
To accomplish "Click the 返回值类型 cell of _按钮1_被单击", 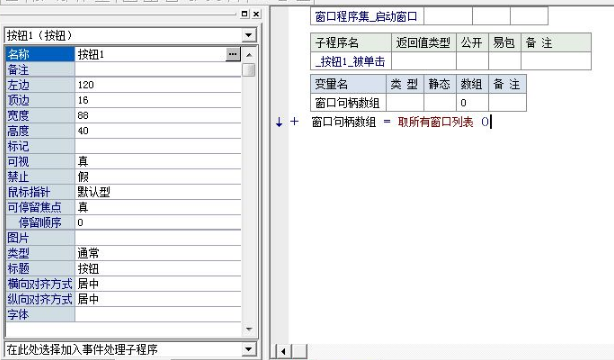I will coord(424,62).
